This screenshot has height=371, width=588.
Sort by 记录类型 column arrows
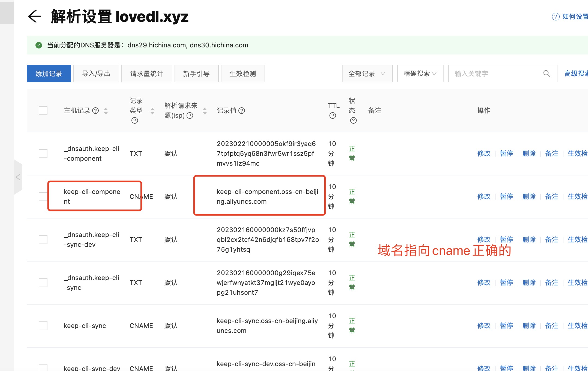[152, 111]
